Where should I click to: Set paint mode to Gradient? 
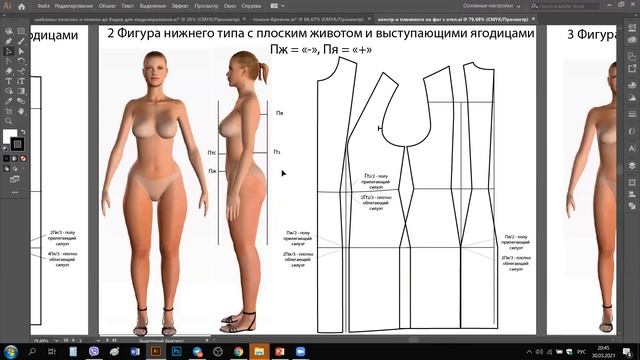click(x=15, y=158)
